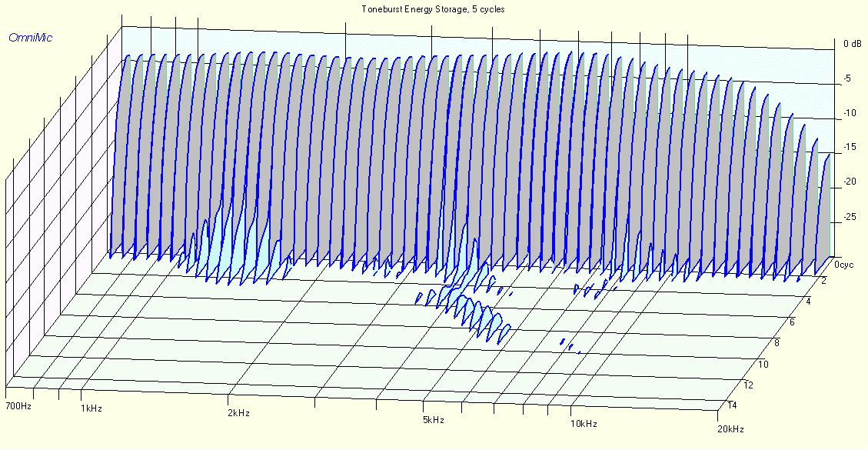Select the 0cyc cycle axis label
The height and width of the screenshot is (450, 868).
pyautogui.click(x=845, y=265)
